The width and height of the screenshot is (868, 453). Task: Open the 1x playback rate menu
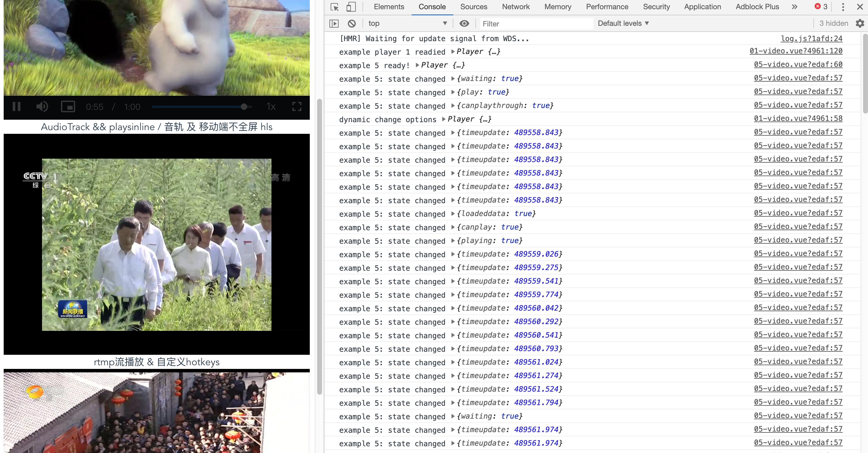click(x=271, y=107)
